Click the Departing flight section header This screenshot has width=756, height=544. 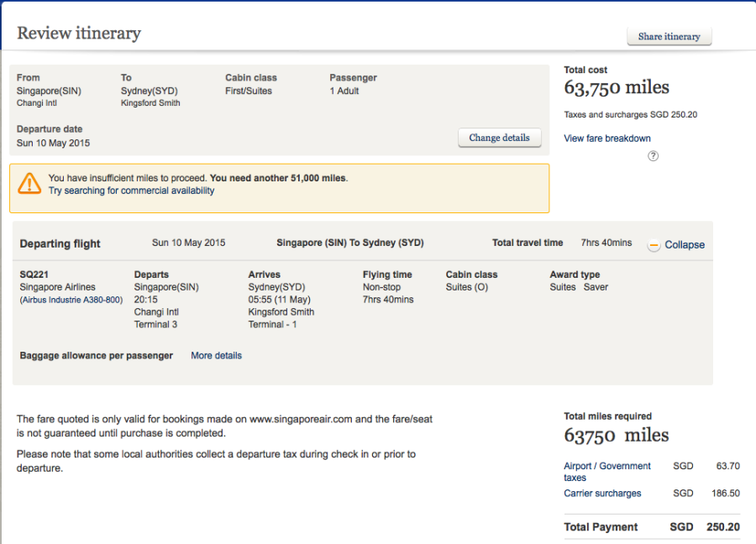[60, 243]
